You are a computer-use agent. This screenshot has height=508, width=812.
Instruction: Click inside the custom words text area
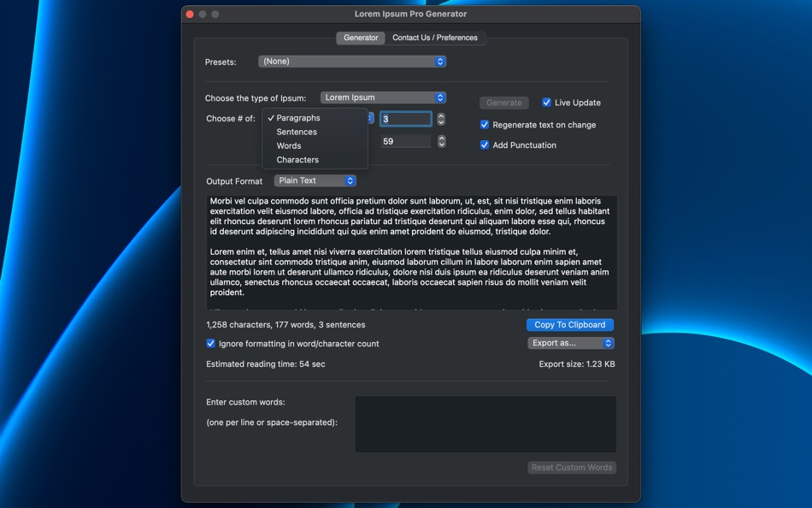(x=485, y=423)
